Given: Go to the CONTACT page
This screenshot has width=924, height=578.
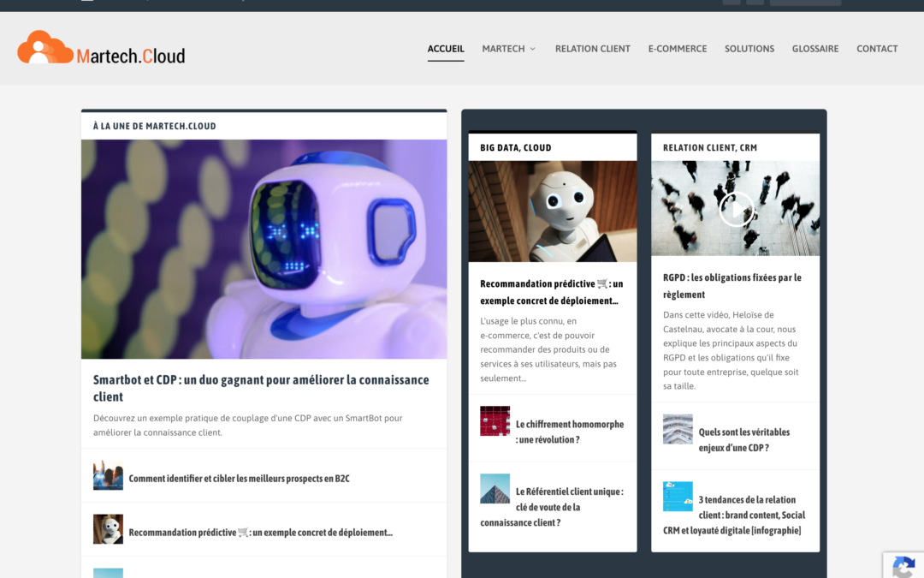Looking at the screenshot, I should 877,49.
